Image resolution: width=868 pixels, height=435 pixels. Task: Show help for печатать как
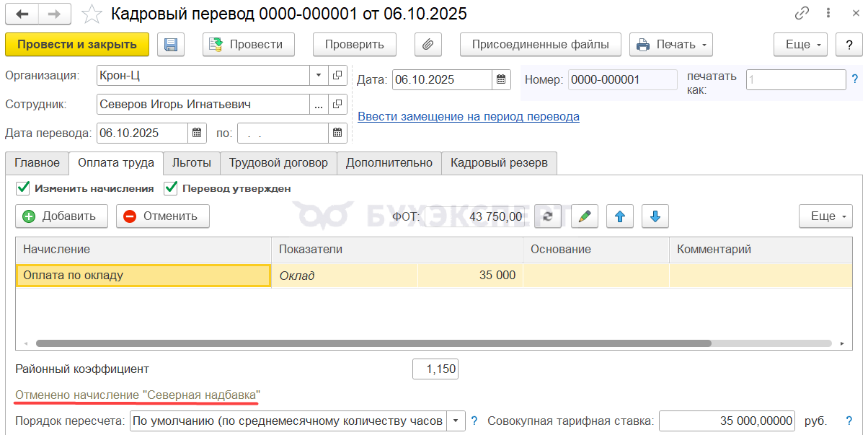pos(855,79)
